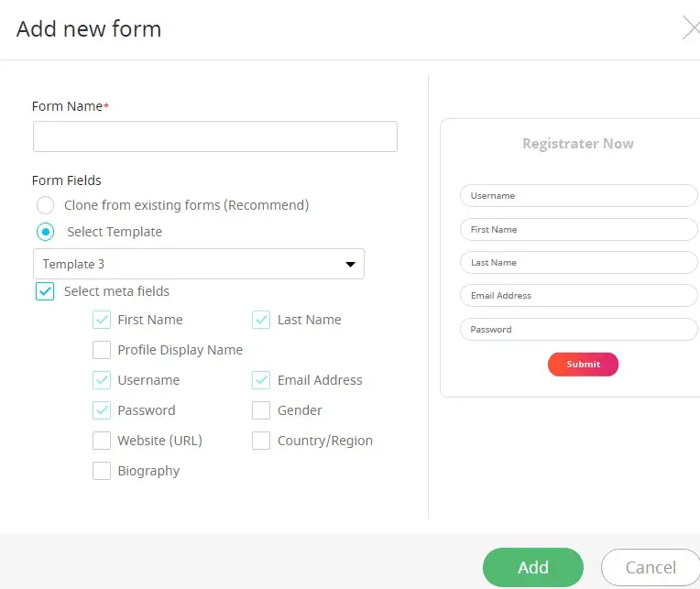Uncheck the Email Address checkbox

(x=261, y=380)
